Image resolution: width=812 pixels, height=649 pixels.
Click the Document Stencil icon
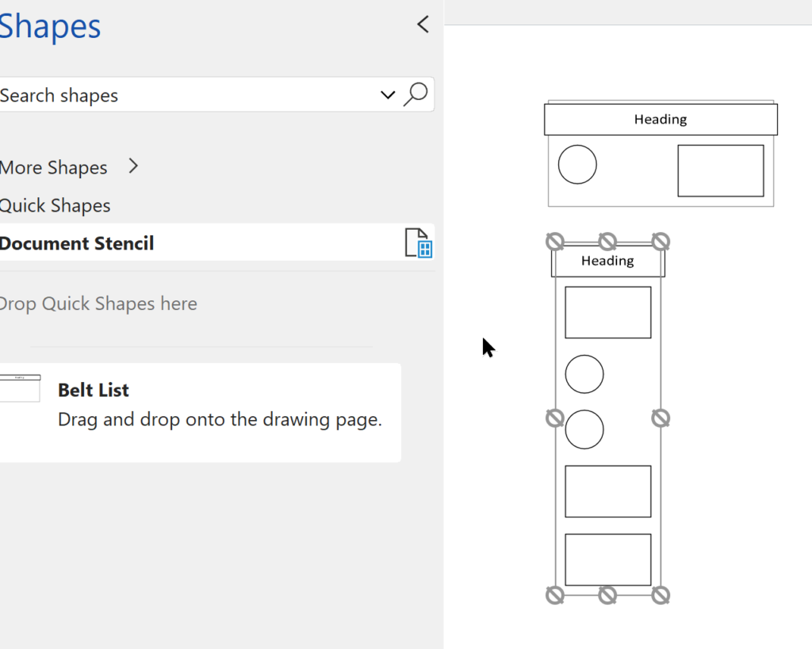(x=418, y=243)
